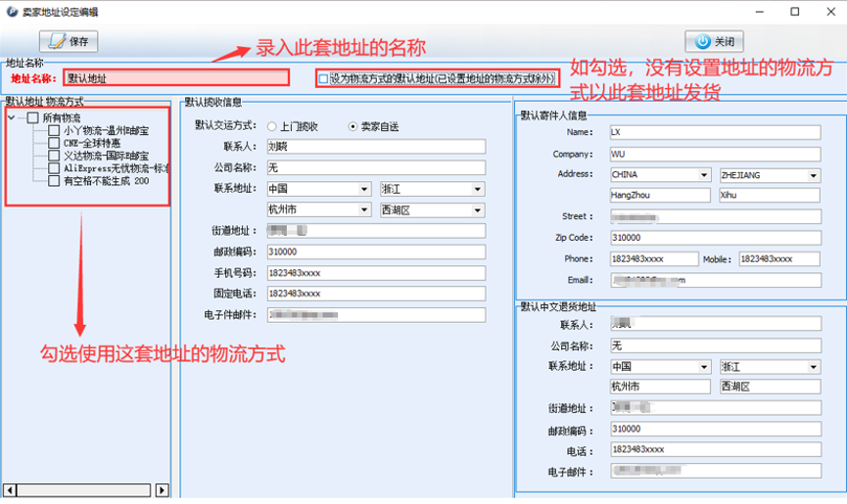Open 杭州市 city dropdown in 默认揽收信息
The image size is (847, 504).
(x=364, y=209)
